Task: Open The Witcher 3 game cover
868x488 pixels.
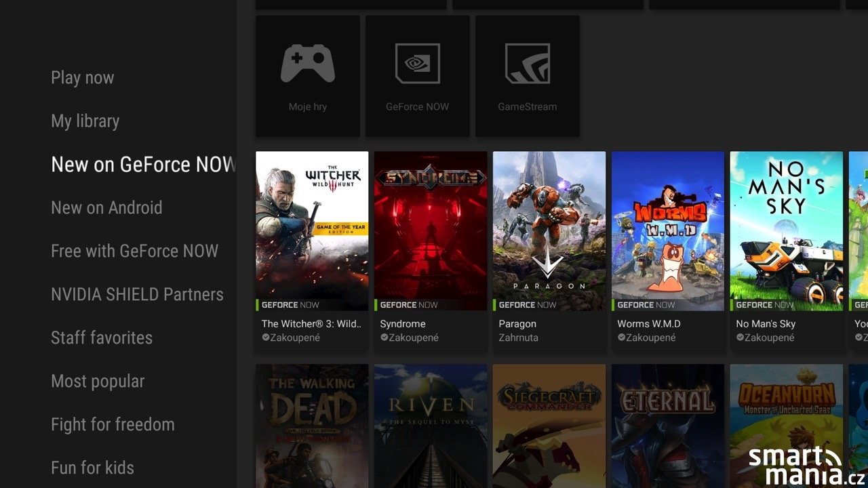Action: click(x=312, y=231)
